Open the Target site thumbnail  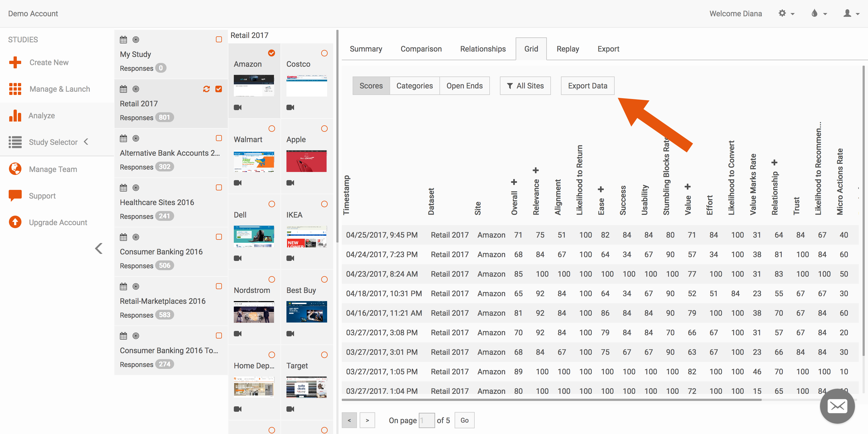[x=306, y=387]
